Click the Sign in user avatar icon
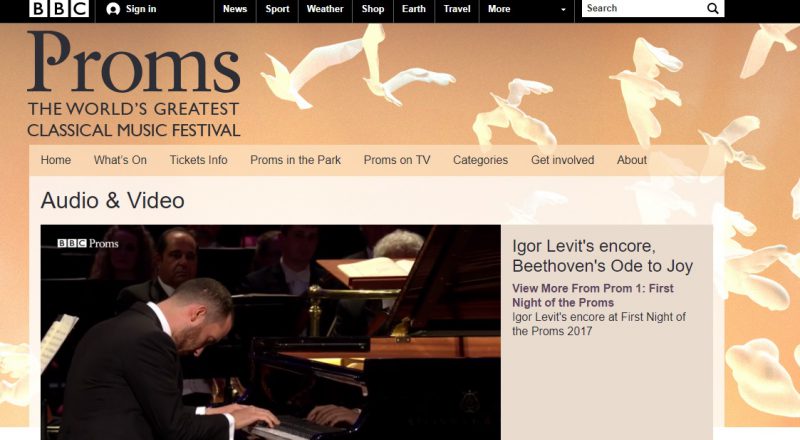Viewport: 800px width, 440px height. 113,9
